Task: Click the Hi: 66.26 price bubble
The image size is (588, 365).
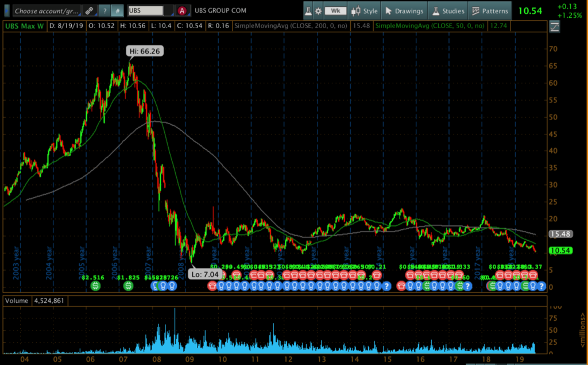Action: [145, 51]
